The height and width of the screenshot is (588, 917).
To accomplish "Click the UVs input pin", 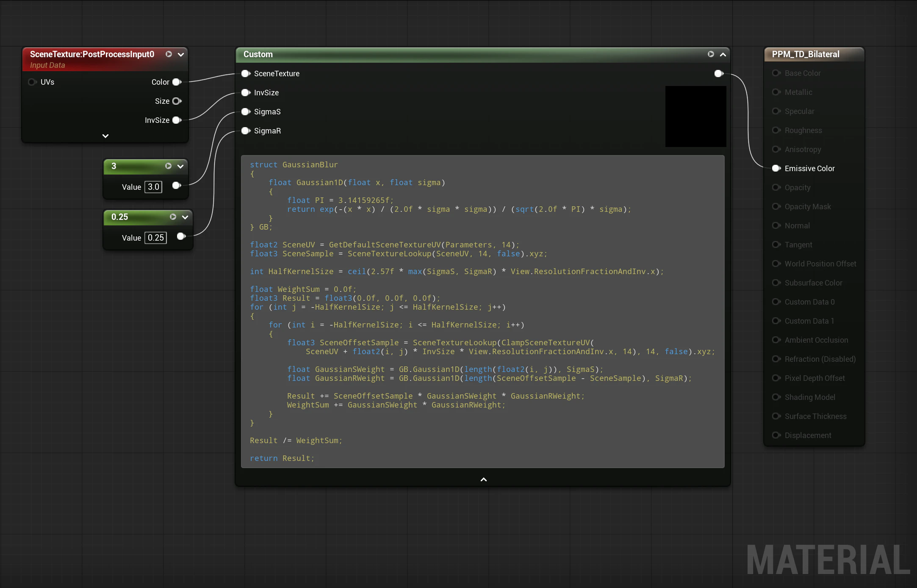I will (x=32, y=82).
